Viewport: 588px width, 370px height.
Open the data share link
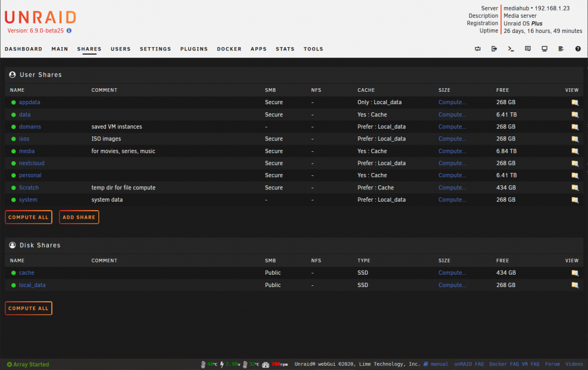25,115
